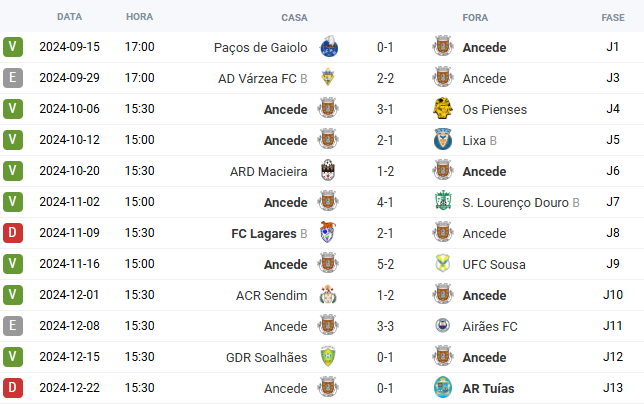Click the Lixa B club crest
The height and width of the screenshot is (404, 644).
pos(443,140)
